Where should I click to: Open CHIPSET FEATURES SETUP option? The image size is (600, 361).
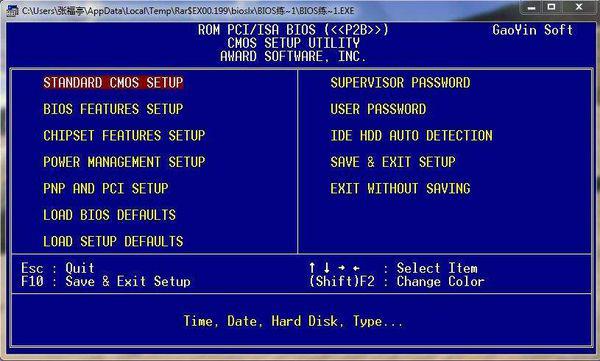coord(124,136)
